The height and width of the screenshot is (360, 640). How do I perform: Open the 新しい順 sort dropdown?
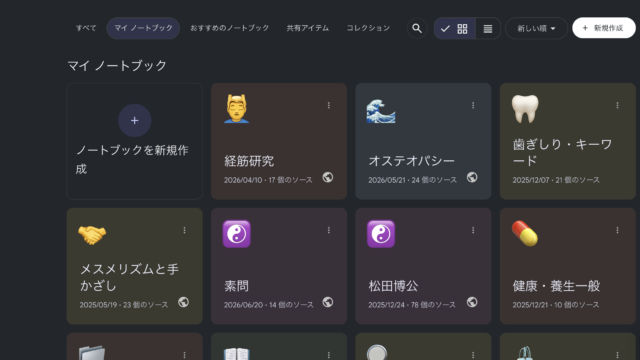click(536, 28)
